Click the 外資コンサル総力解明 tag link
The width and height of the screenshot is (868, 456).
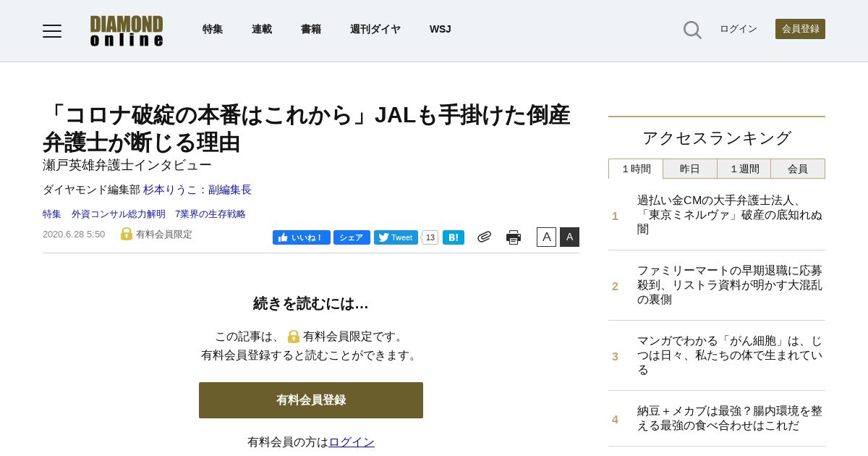tap(119, 214)
